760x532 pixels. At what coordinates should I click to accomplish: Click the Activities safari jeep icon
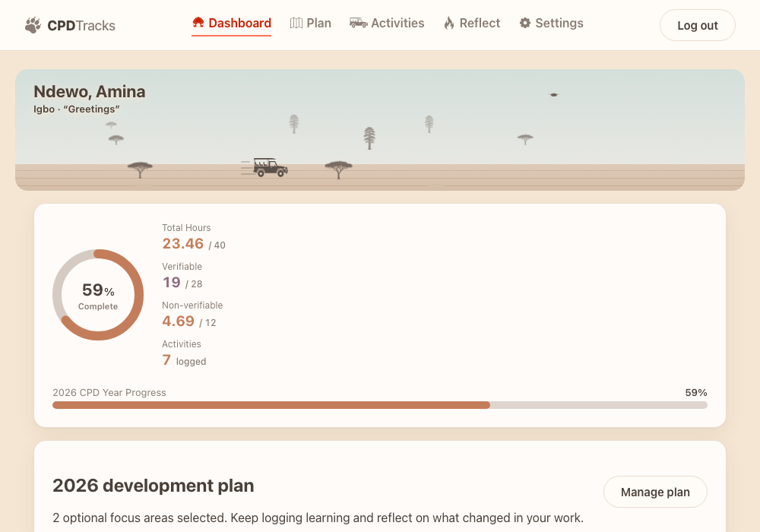358,23
